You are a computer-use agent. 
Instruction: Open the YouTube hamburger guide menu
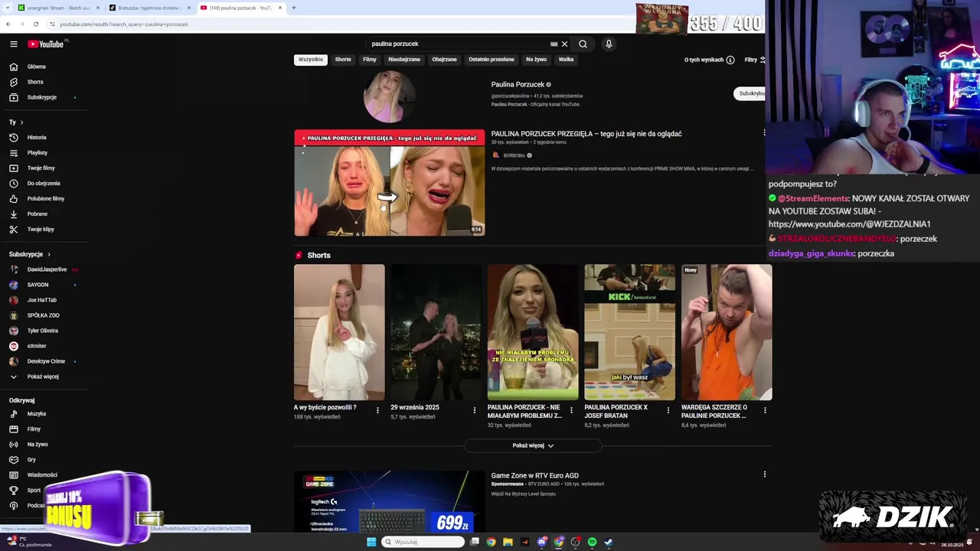point(13,44)
